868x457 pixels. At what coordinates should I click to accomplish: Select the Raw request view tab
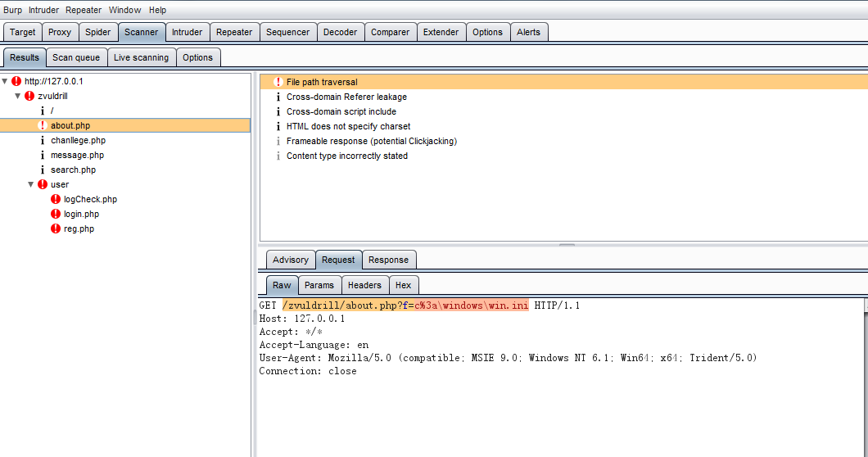[282, 285]
